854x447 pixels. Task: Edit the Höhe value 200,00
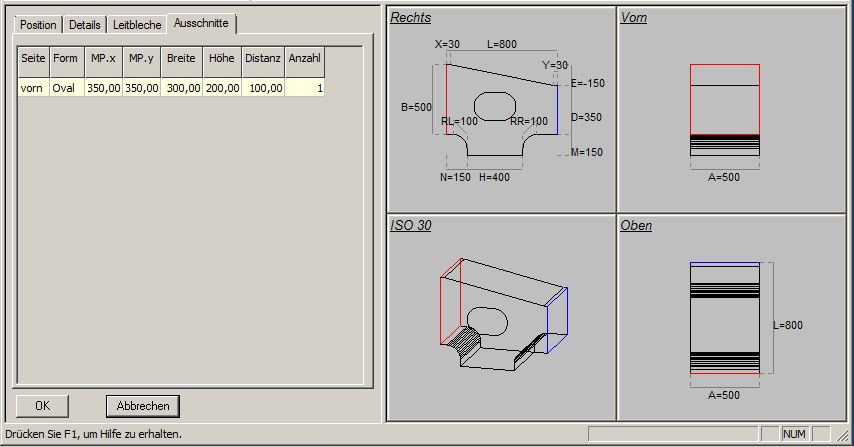pos(221,88)
